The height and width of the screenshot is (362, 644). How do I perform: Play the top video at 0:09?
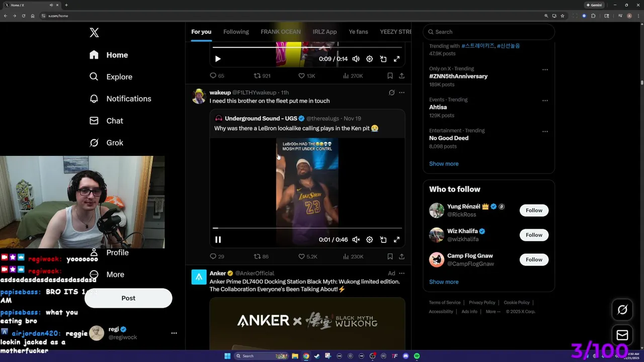pos(218,59)
